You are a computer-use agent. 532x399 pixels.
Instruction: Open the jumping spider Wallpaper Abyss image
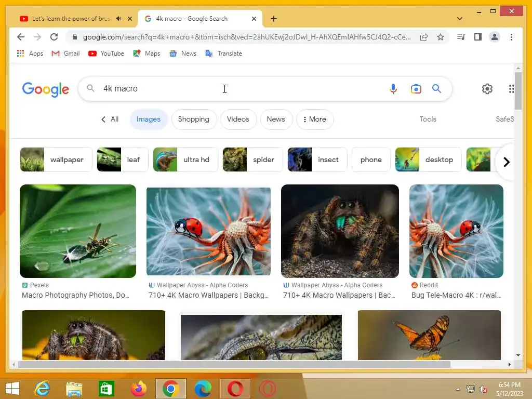point(340,231)
